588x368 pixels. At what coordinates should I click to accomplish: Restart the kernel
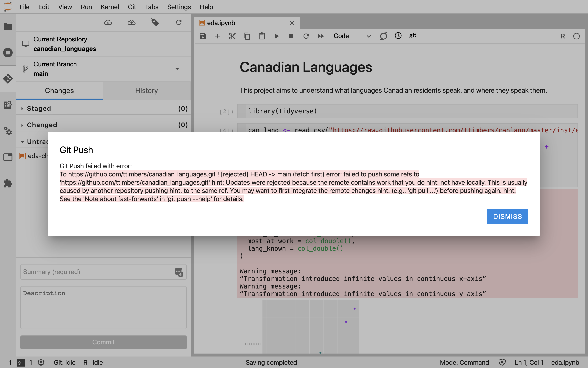306,36
